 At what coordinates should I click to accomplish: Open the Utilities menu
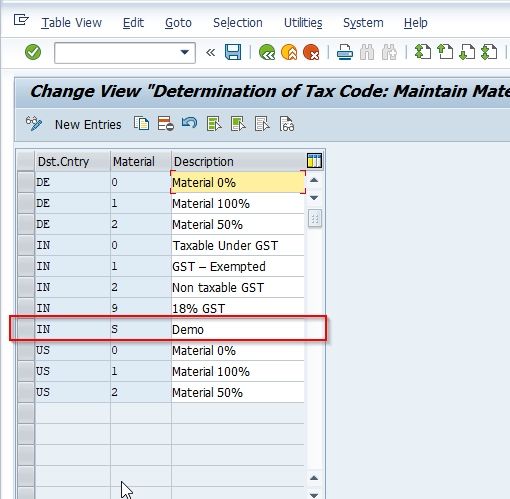click(303, 23)
